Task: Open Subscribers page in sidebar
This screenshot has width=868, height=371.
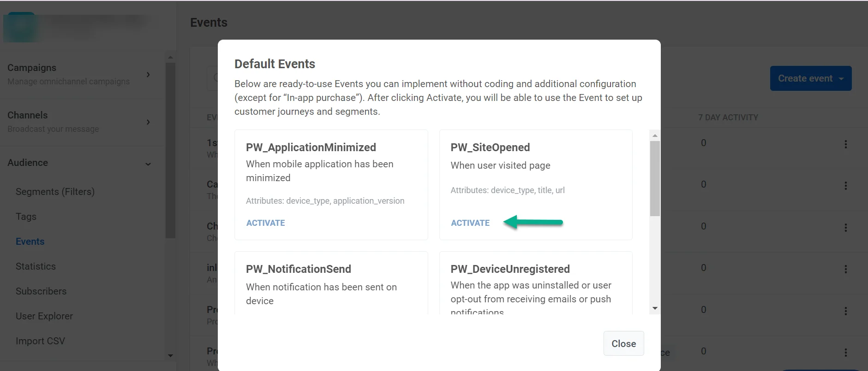Action: point(41,291)
